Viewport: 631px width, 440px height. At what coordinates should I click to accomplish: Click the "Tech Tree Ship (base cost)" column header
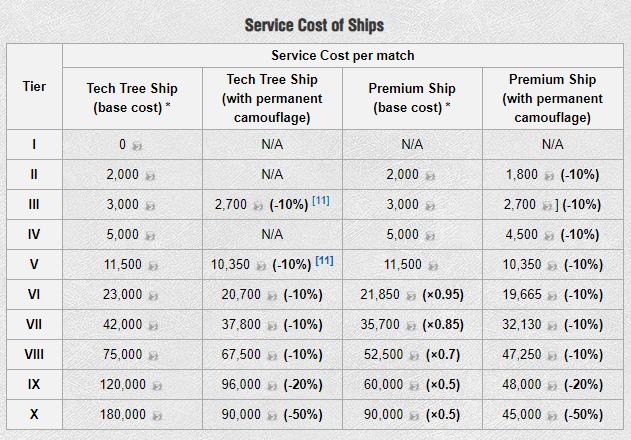(132, 97)
